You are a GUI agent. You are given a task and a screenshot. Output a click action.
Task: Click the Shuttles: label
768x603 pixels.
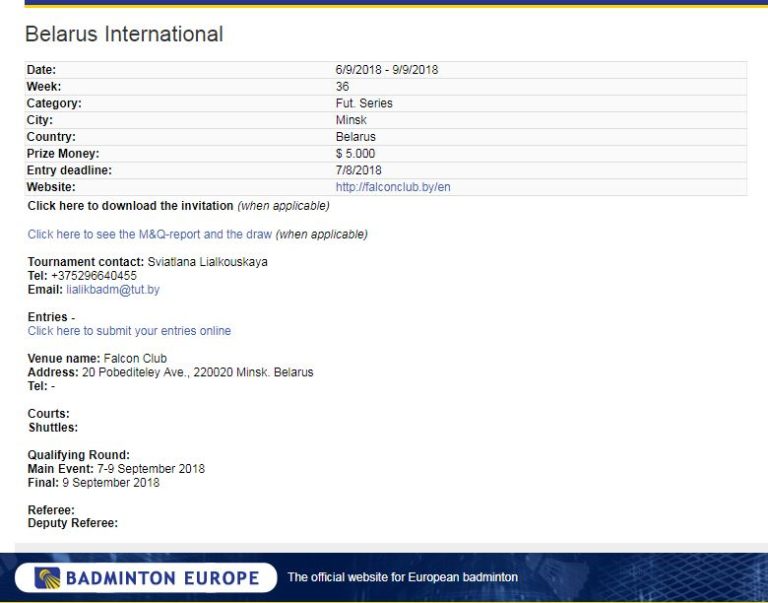pyautogui.click(x=53, y=427)
